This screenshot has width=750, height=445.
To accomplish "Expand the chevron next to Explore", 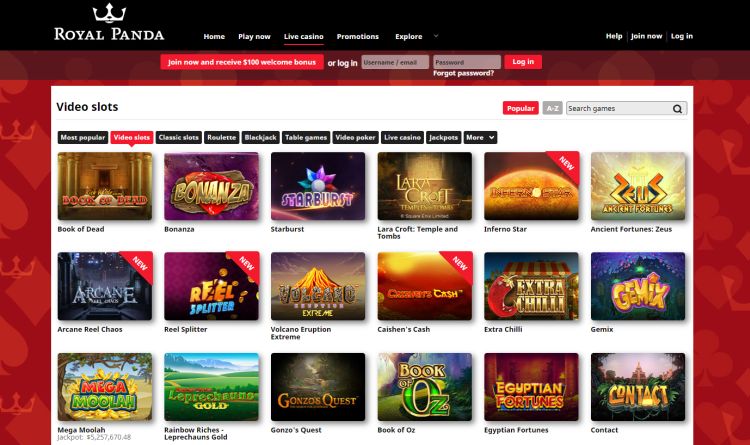I will [436, 36].
